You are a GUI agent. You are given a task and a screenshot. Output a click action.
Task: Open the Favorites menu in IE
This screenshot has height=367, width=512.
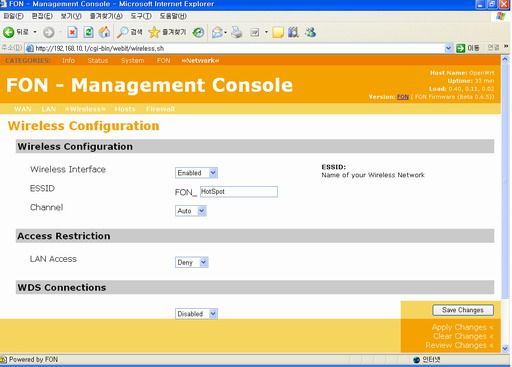(x=106, y=16)
